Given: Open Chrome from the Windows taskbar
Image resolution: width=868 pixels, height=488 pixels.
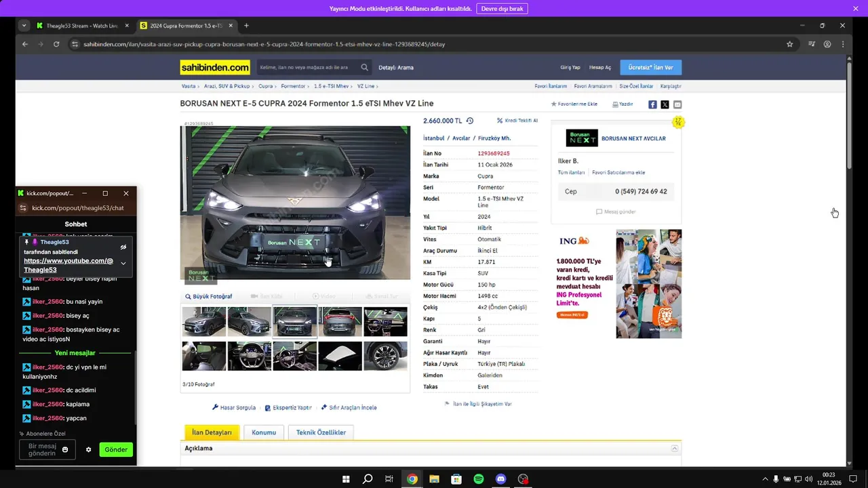Looking at the screenshot, I should [x=412, y=479].
